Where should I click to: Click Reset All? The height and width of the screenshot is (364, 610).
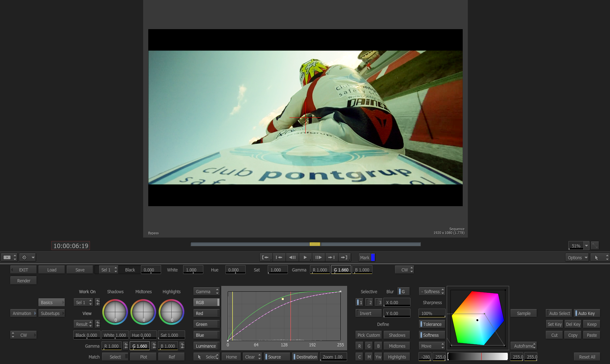click(x=587, y=357)
